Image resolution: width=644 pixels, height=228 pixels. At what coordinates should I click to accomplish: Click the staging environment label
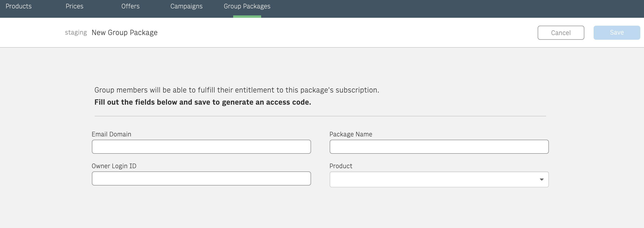(x=76, y=32)
